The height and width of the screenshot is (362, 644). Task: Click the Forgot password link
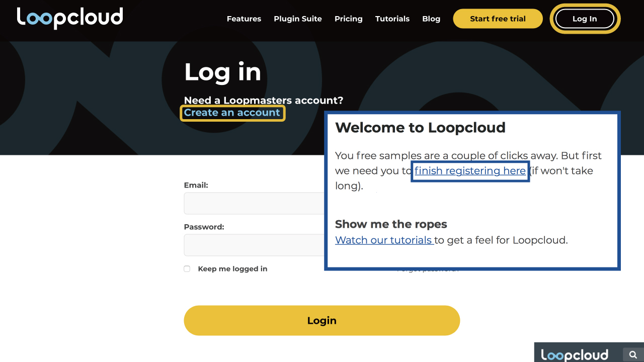tap(428, 268)
